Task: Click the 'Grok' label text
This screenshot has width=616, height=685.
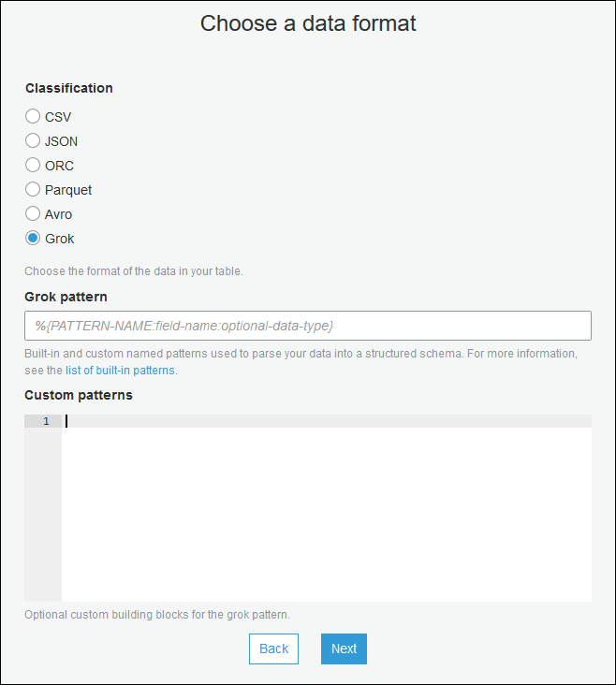Action: [x=60, y=239]
